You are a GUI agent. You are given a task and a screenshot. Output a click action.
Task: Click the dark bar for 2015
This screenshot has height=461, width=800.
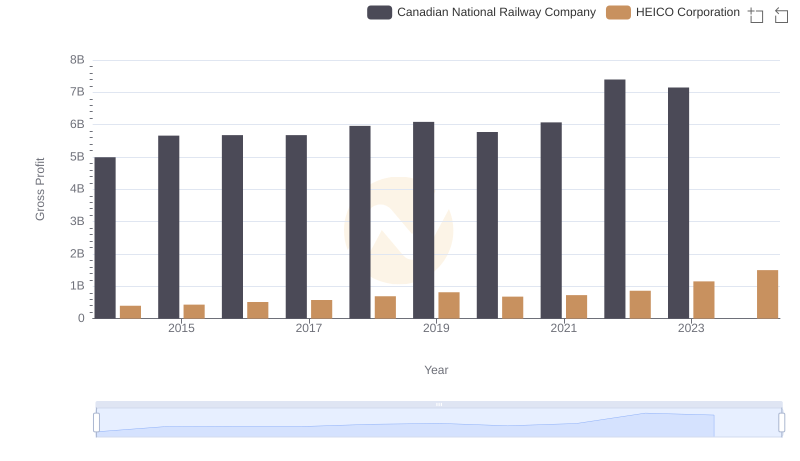point(168,227)
